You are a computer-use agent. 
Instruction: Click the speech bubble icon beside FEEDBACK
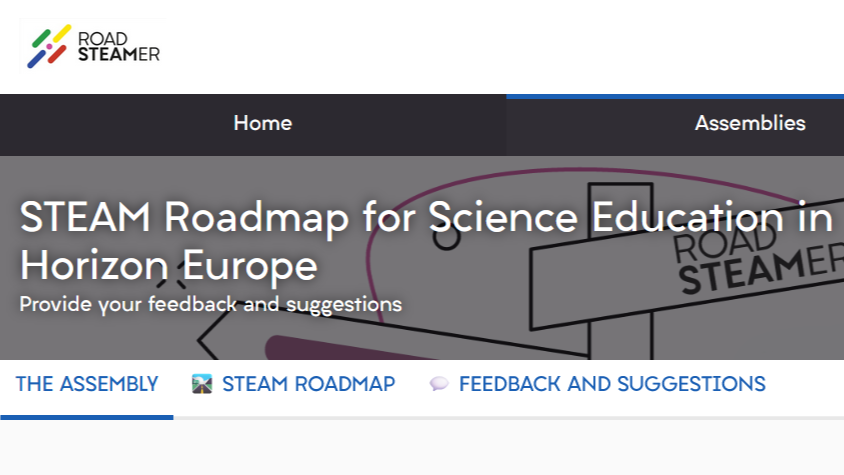click(439, 384)
